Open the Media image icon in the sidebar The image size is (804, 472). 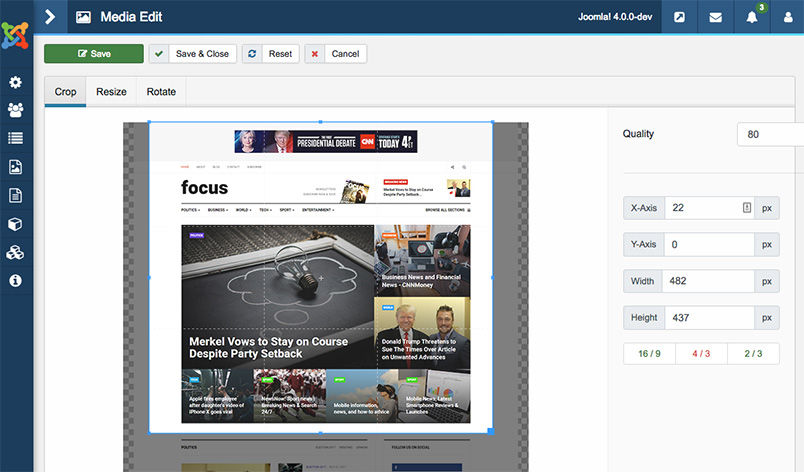point(16,167)
